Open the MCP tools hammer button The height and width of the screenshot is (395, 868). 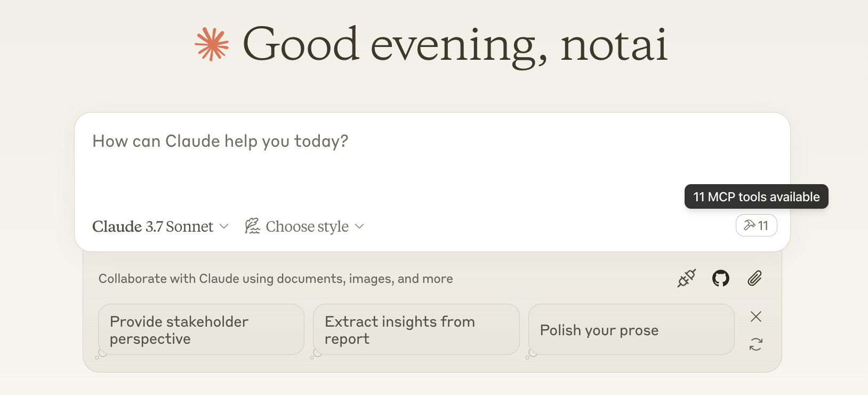pyautogui.click(x=756, y=226)
